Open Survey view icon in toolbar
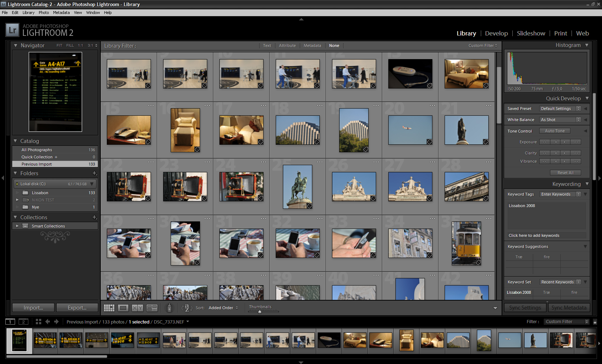The image size is (602, 364). 152,308
